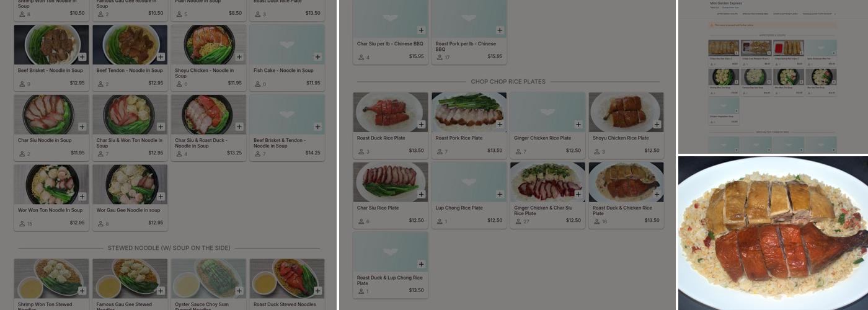Viewport: 868px width, 310px height.
Task: Select Chop Chop Rice Plates category tab
Action: pyautogui.click(x=785, y=13)
